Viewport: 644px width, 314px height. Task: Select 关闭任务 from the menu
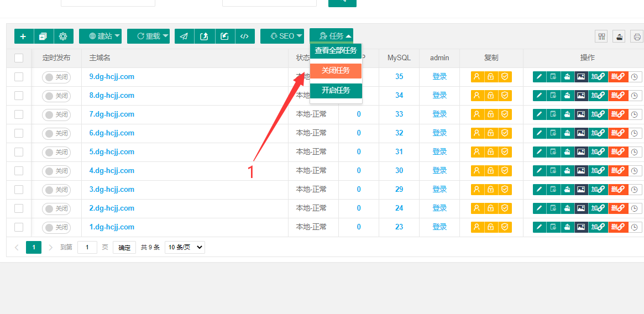[336, 71]
